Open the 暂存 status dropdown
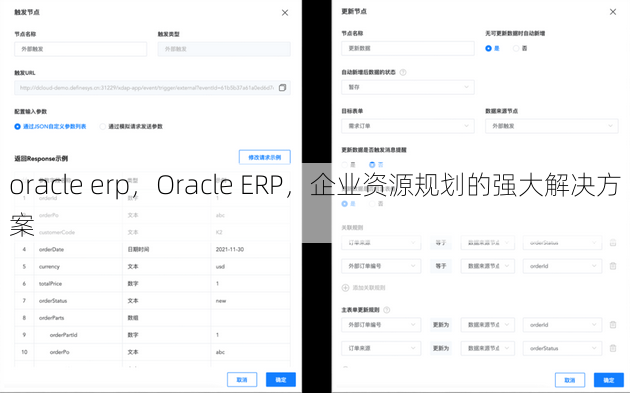 tap(408, 87)
